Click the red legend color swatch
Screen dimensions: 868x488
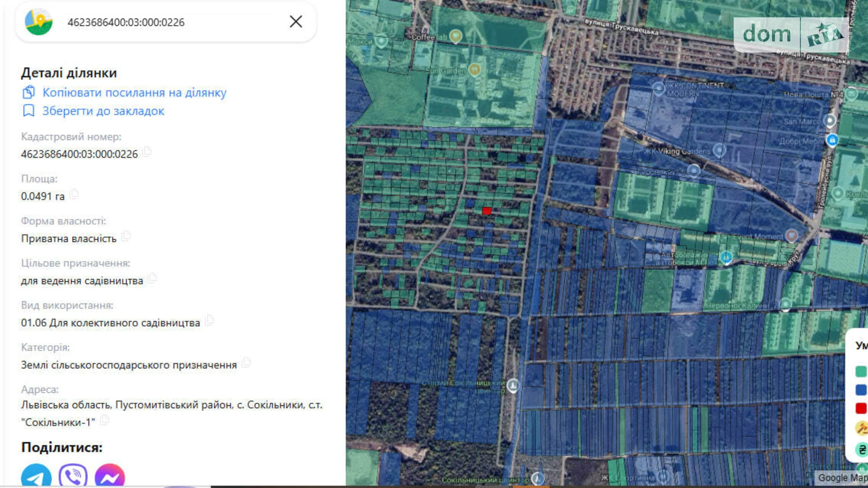(860, 408)
